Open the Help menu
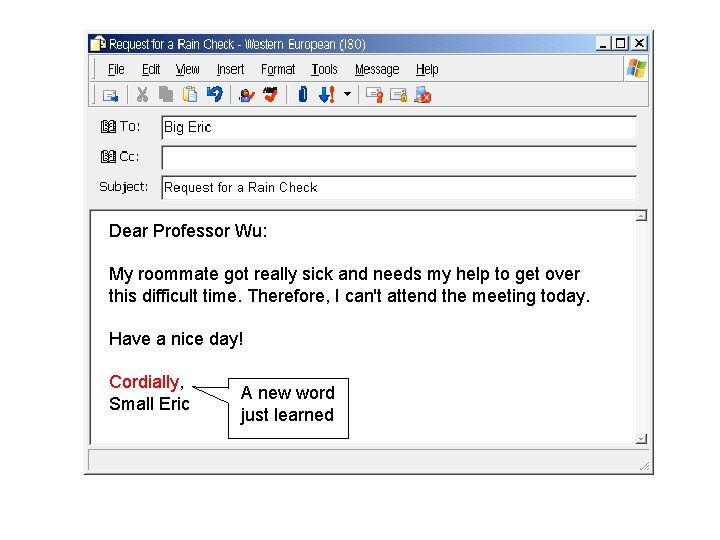The image size is (720, 540). point(427,69)
